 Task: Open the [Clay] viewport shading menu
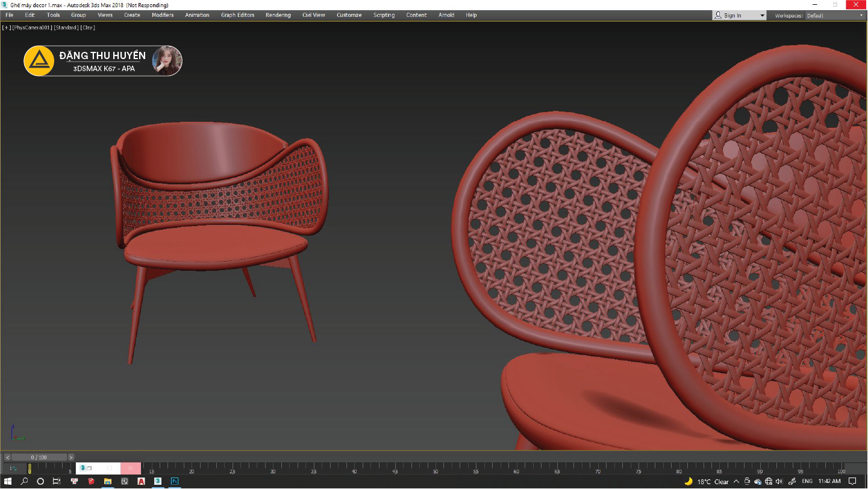87,27
